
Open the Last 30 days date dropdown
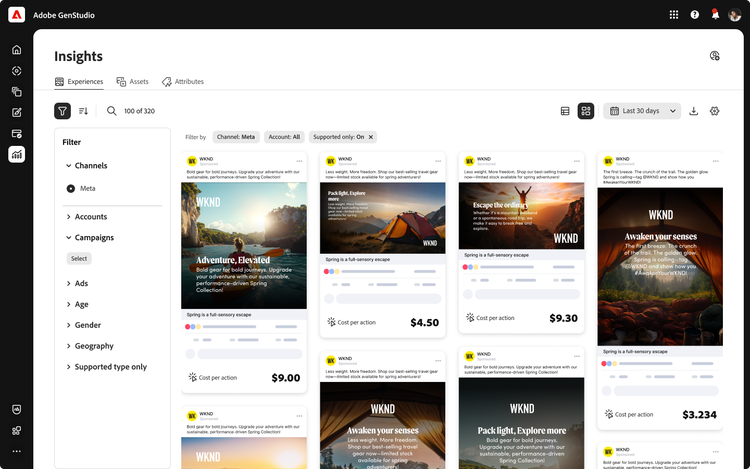[644, 111]
